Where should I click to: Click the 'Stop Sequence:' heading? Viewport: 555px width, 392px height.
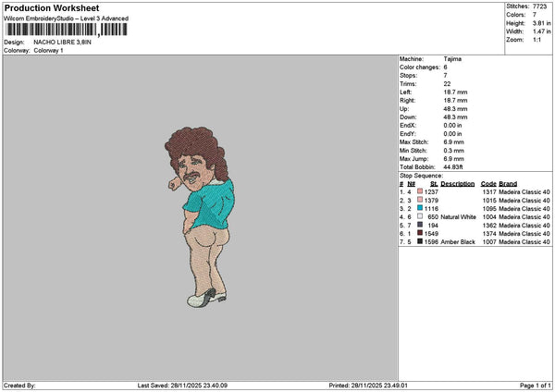[421, 176]
